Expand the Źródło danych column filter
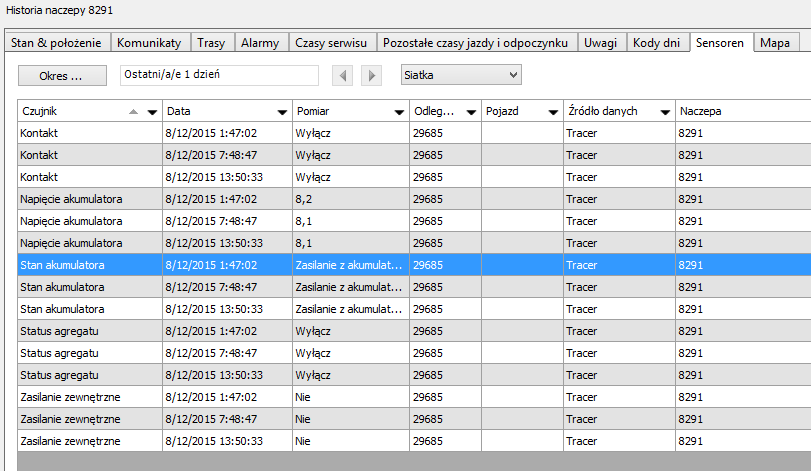The height and width of the screenshot is (471, 811). coord(665,112)
